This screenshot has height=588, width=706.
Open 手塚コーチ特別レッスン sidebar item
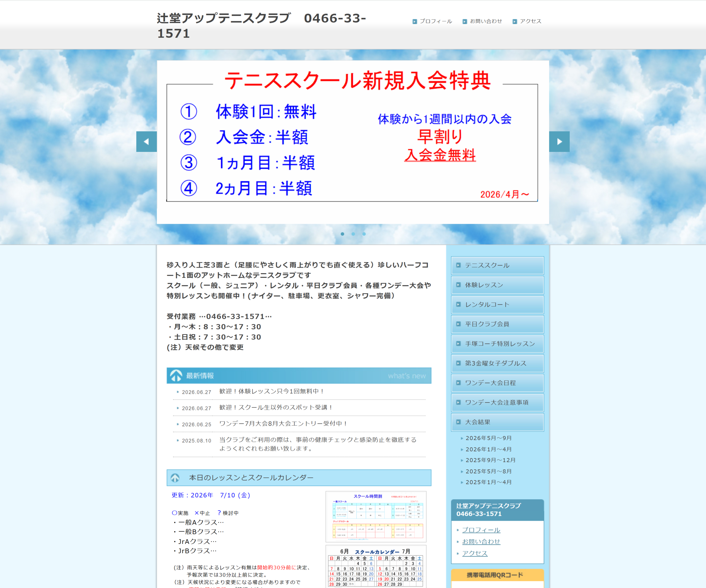point(497,344)
